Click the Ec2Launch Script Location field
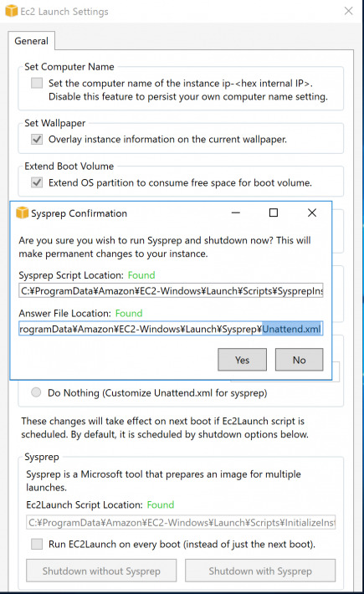Screen dimensions: 364x594 [181, 522]
